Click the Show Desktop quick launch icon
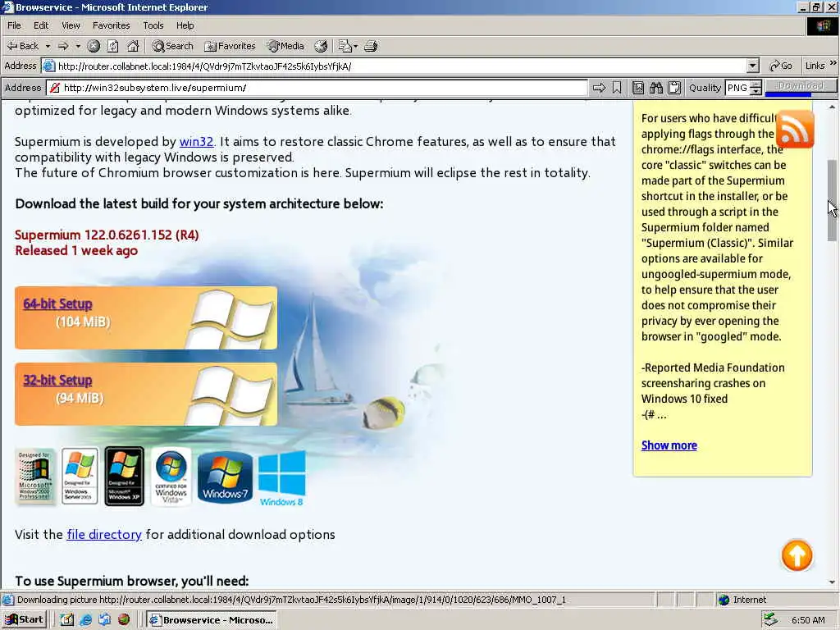 pos(66,620)
